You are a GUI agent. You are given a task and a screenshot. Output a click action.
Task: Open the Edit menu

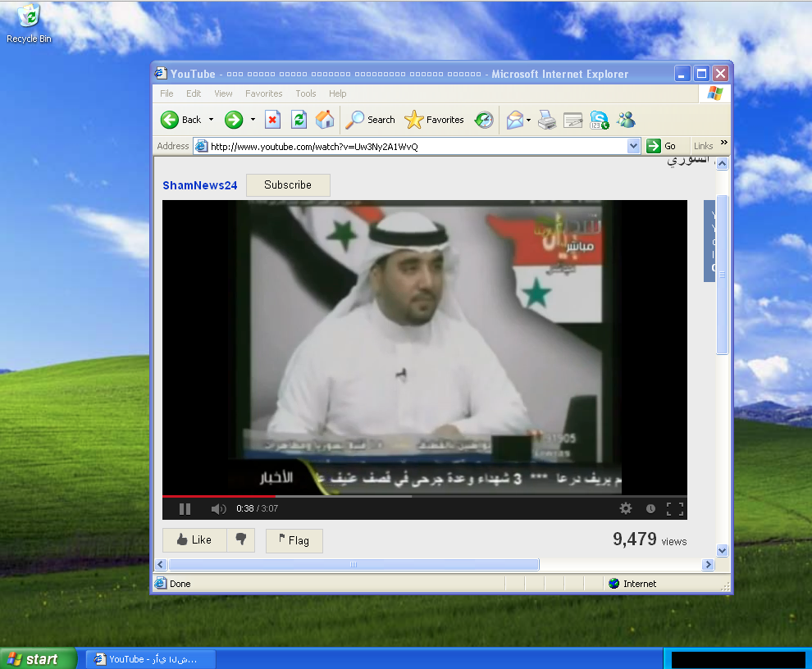(x=194, y=93)
